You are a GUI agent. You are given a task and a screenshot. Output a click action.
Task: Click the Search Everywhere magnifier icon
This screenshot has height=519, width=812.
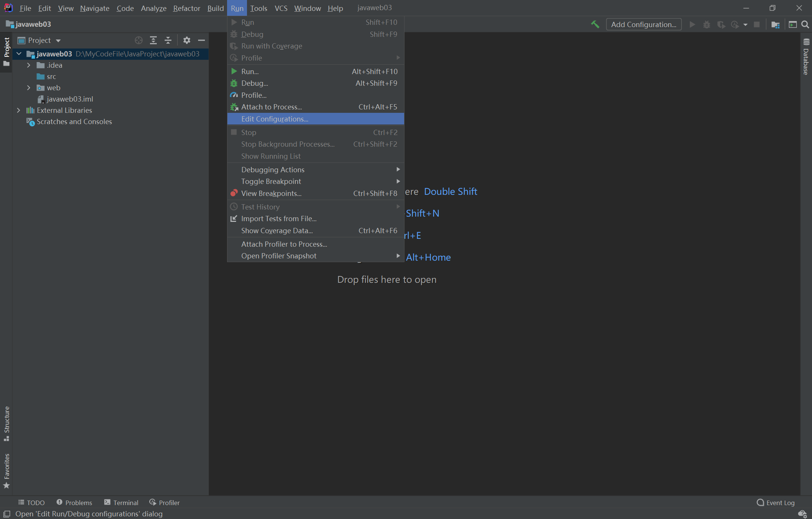[805, 24]
